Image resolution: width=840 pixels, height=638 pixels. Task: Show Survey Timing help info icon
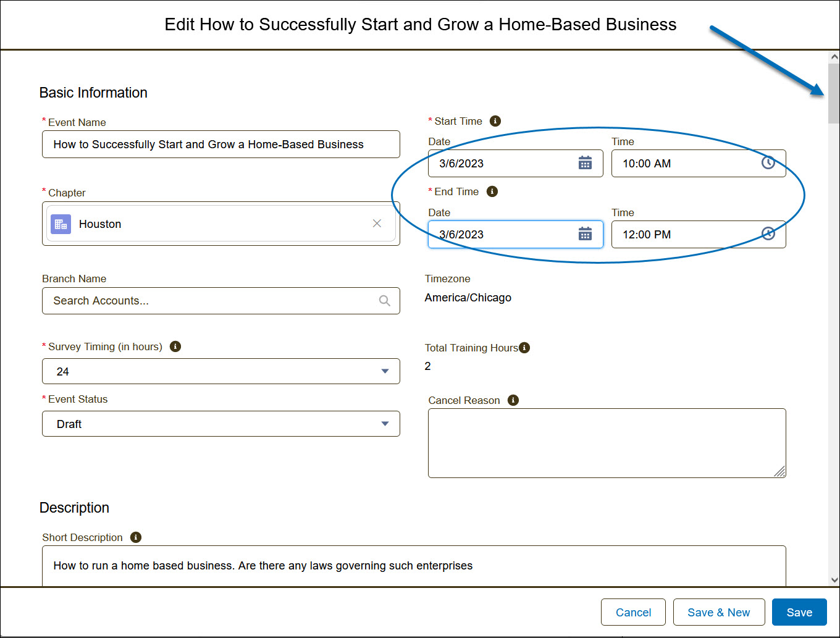point(175,346)
